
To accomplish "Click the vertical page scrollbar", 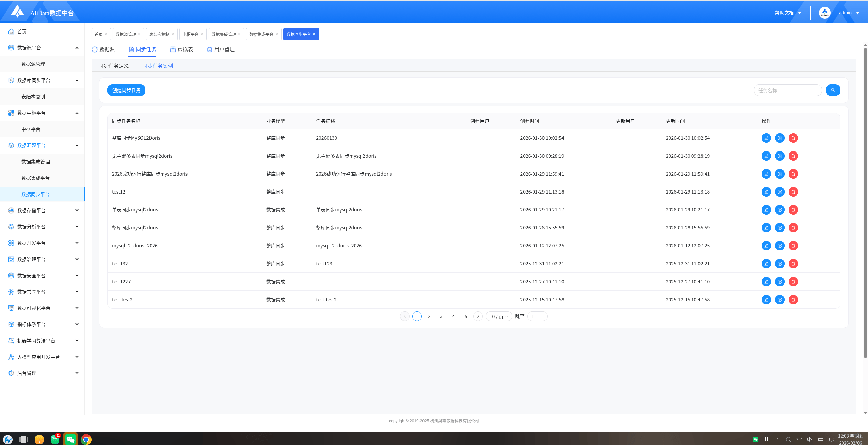I will pyautogui.click(x=865, y=203).
